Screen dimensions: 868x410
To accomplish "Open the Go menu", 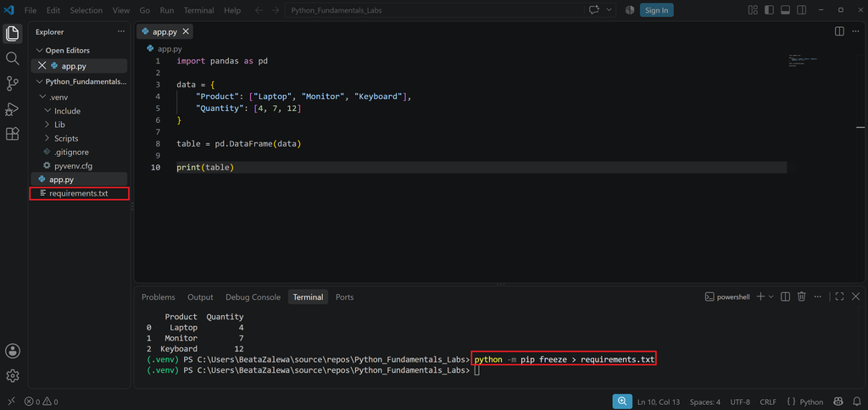I will (144, 10).
